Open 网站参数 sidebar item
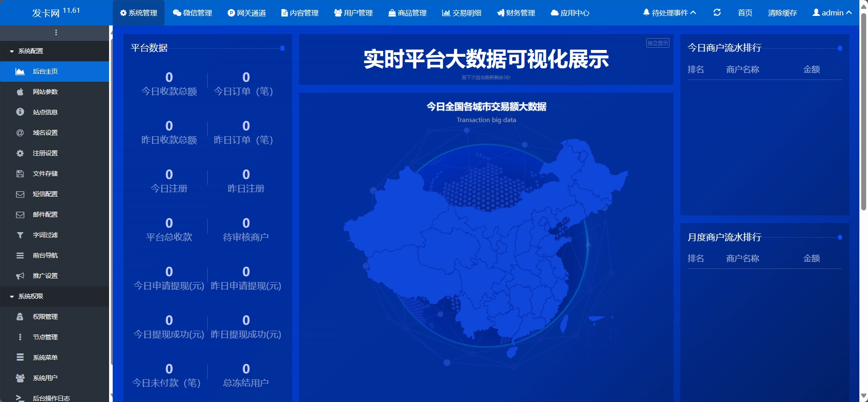868x402 pixels. point(55,92)
